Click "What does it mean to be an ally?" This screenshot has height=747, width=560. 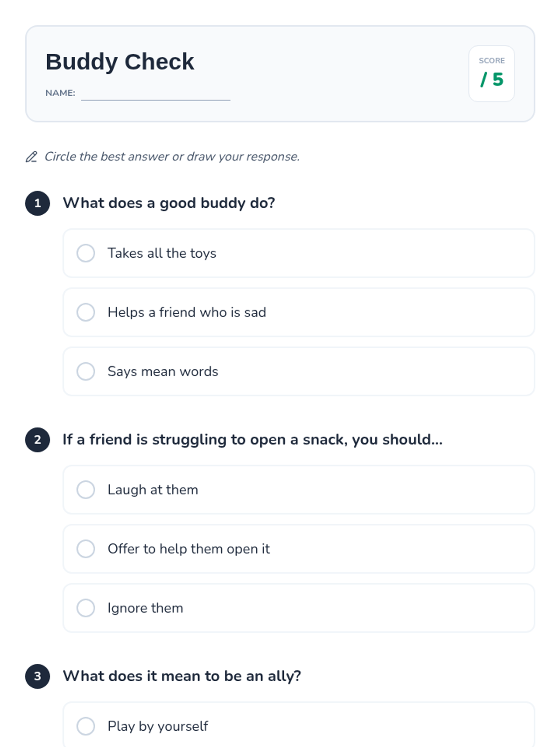(x=182, y=677)
